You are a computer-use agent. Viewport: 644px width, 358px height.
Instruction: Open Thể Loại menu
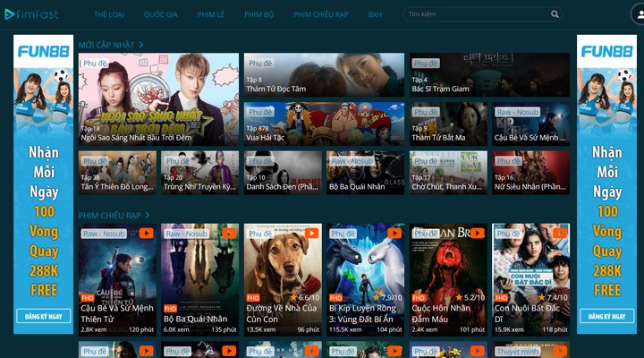[109, 15]
